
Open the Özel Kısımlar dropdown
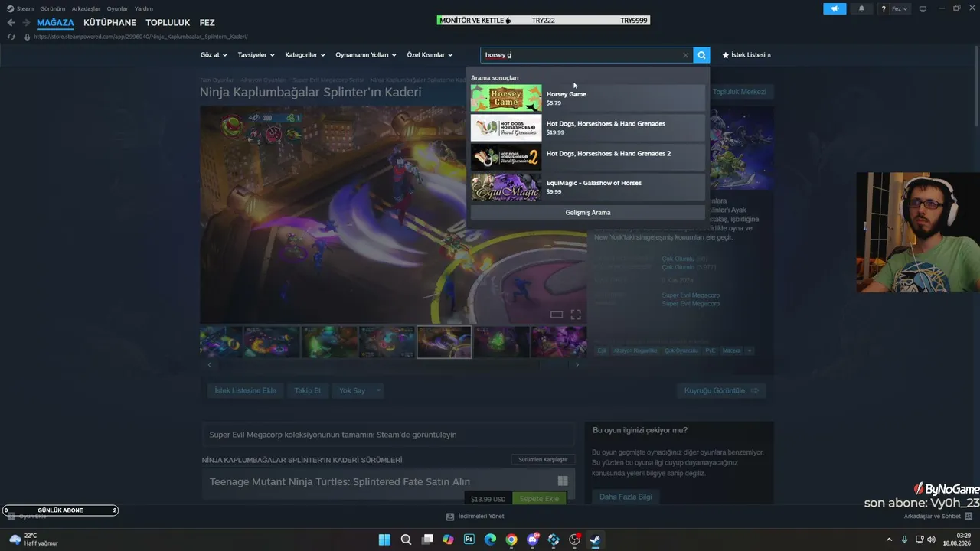pyautogui.click(x=430, y=55)
